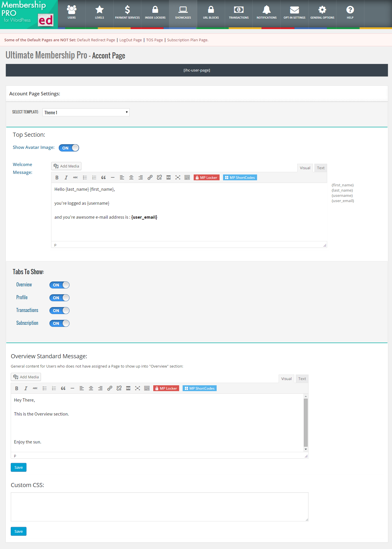This screenshot has height=549, width=392.
Task: Insert link in Welcome Message editor
Action: click(150, 177)
